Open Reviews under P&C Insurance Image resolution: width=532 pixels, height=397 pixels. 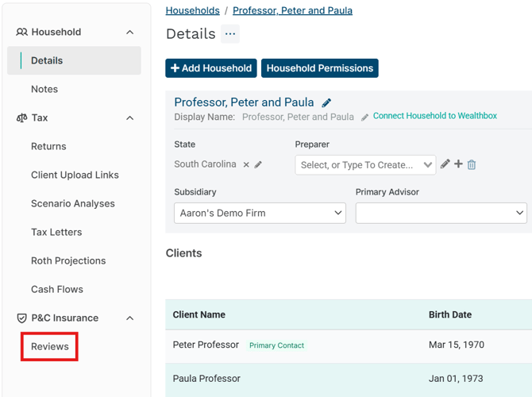point(50,347)
